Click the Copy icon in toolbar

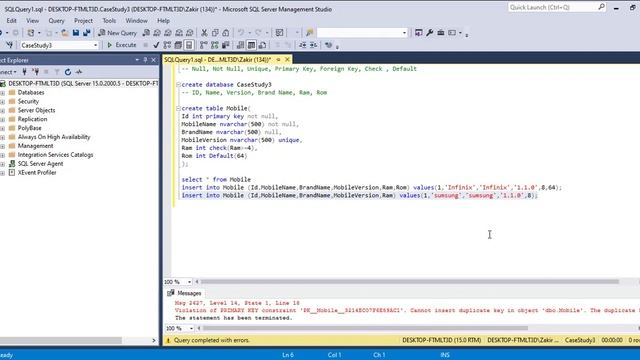(215, 33)
